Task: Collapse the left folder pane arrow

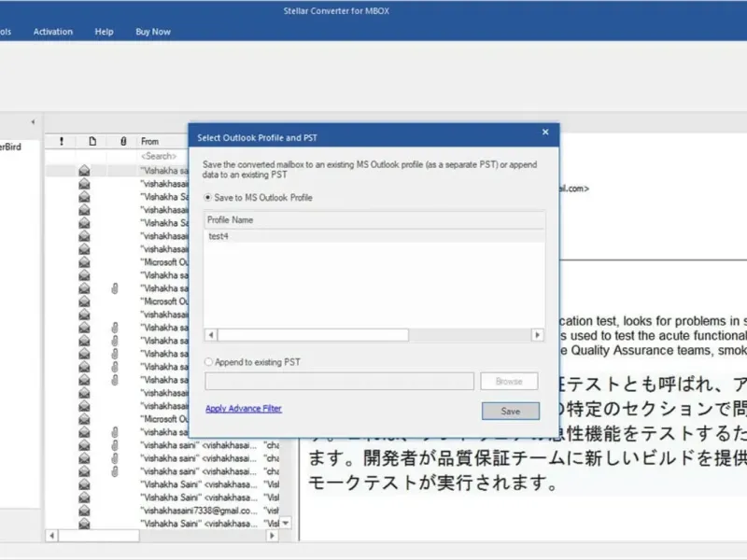Action: pyautogui.click(x=33, y=122)
